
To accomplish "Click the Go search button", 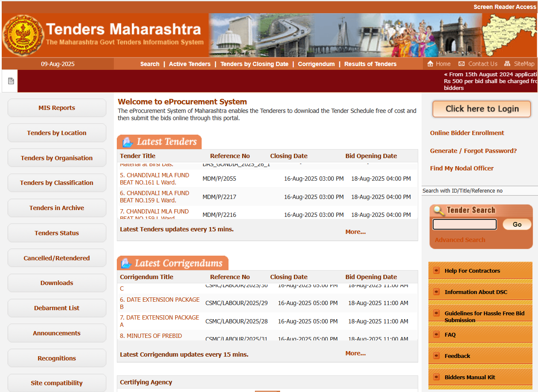I will click(517, 225).
